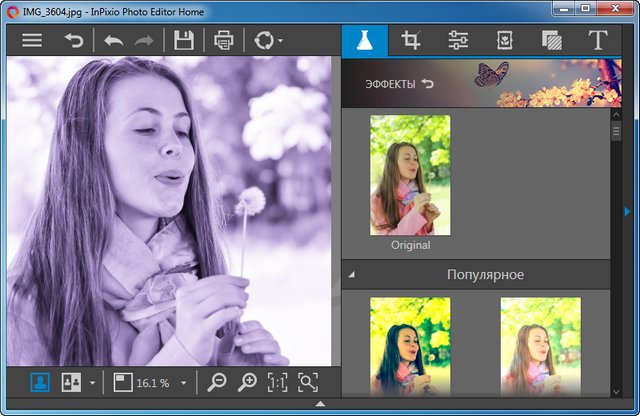This screenshot has width=640, height=416.
Task: Save the image with floppy disk icon
Action: point(184,40)
